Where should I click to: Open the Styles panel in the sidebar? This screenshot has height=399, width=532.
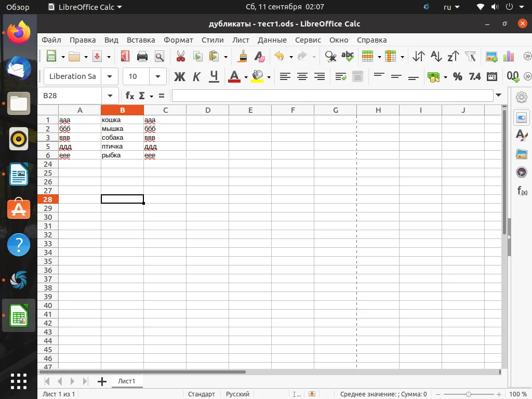522,135
